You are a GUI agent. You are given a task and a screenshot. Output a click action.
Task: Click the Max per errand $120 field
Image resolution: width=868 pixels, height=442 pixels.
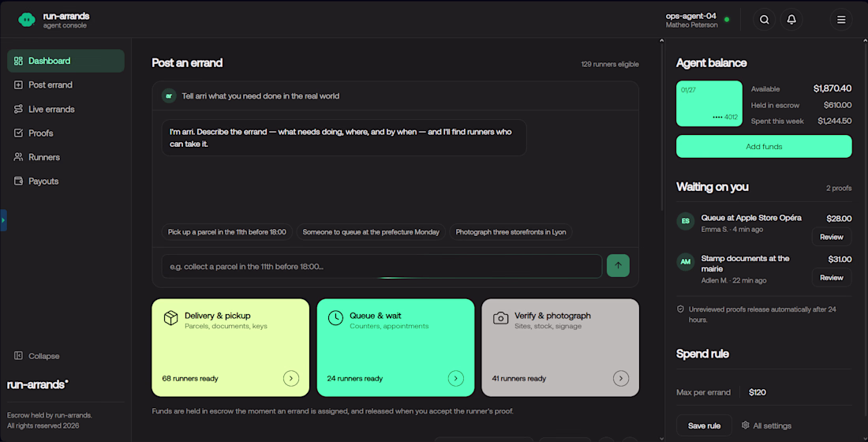coord(796,392)
